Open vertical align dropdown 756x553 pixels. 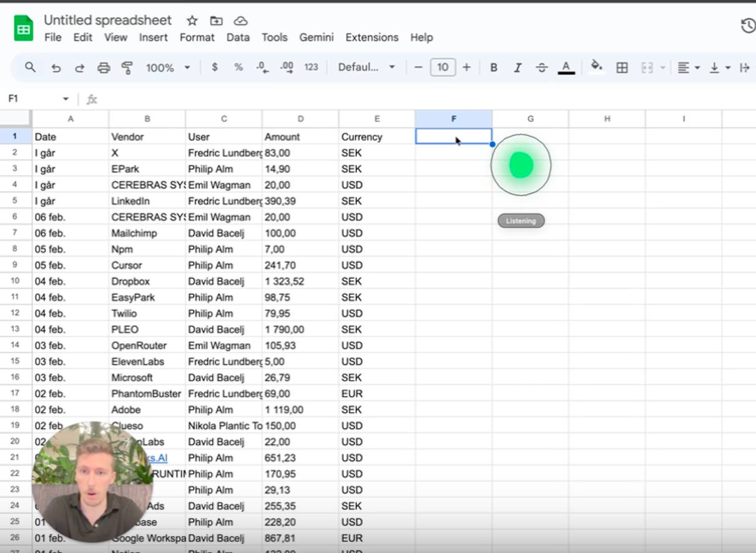coord(720,68)
